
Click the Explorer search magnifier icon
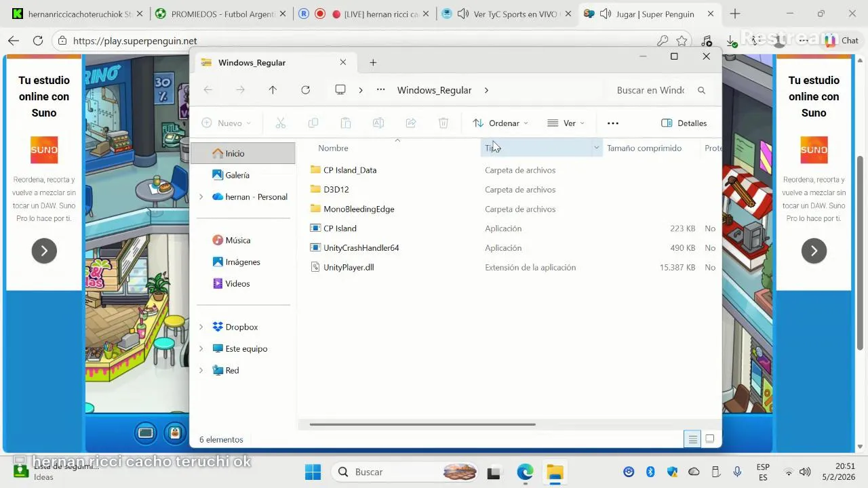[701, 90]
